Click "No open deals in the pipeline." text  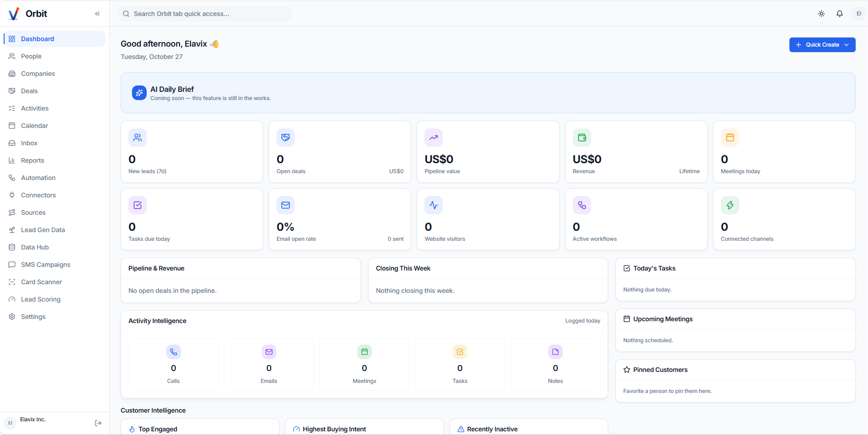tap(173, 291)
